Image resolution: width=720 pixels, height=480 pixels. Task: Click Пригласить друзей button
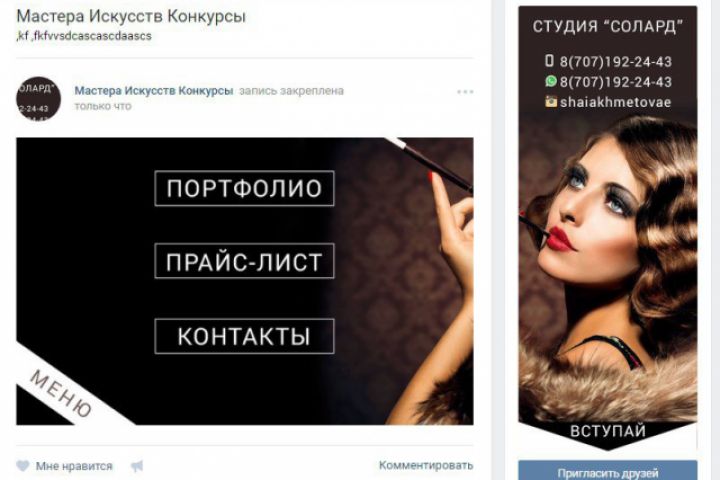608,471
